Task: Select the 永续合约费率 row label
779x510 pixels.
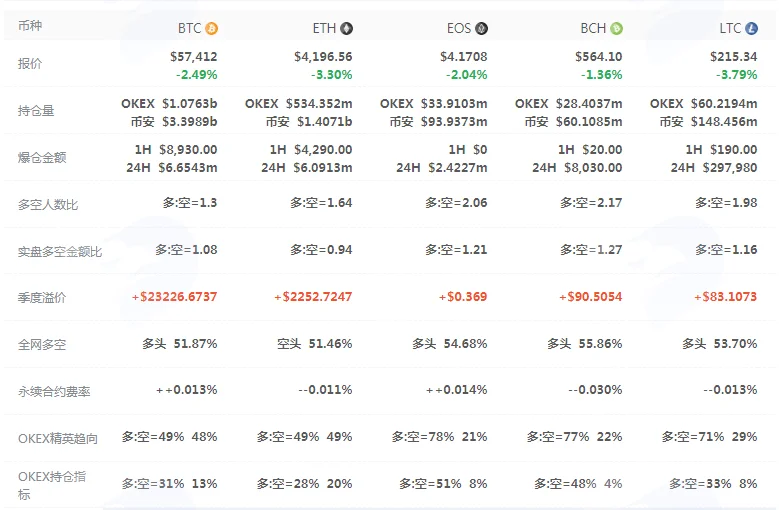Action: (54, 391)
